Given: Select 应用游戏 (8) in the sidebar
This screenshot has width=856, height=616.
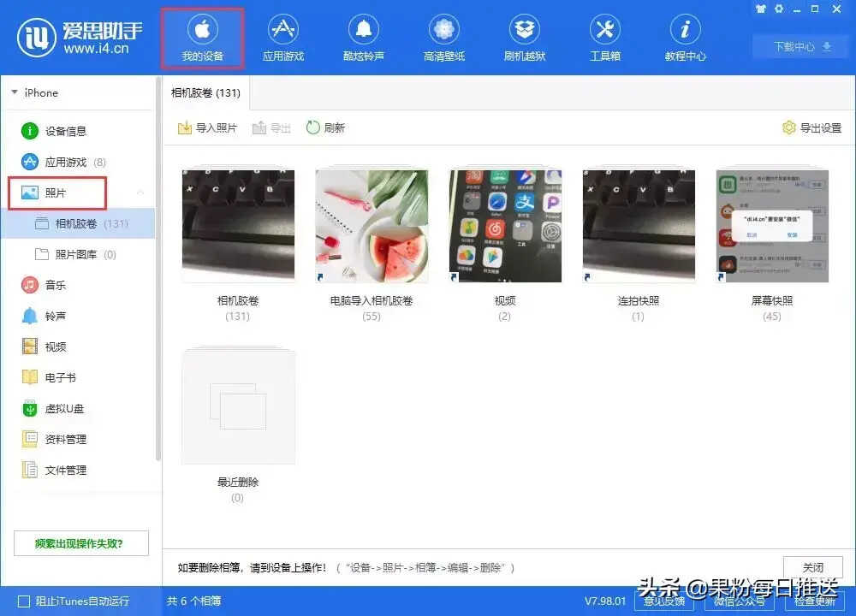Looking at the screenshot, I should click(x=64, y=162).
